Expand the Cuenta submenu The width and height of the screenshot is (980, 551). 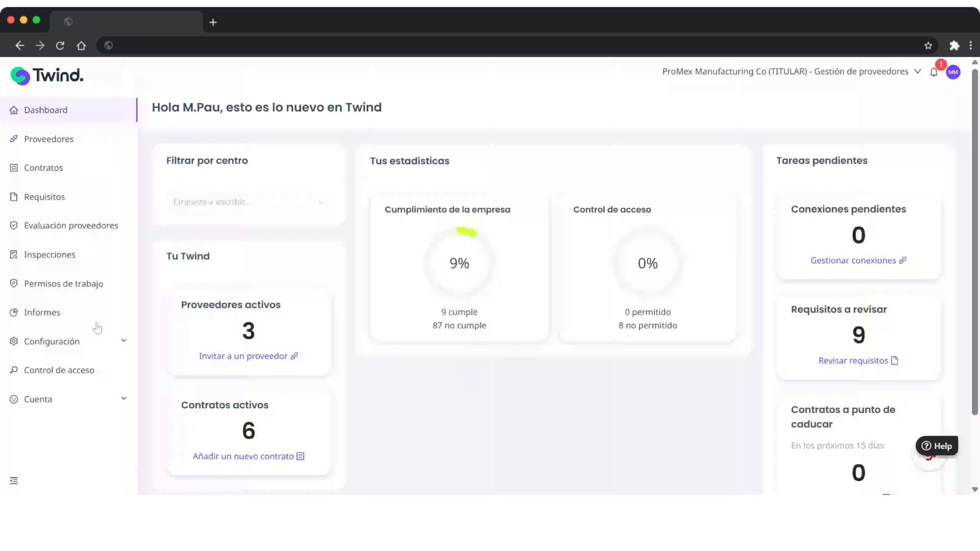coord(124,398)
